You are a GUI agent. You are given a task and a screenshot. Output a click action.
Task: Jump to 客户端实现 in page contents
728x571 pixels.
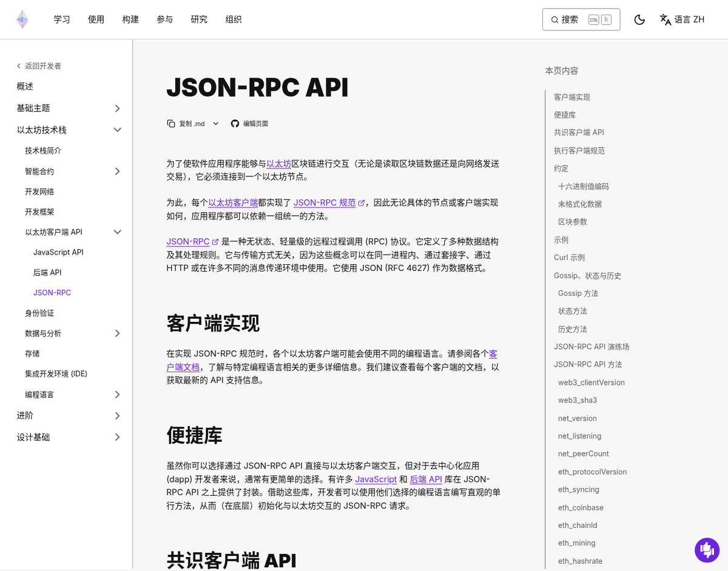(x=572, y=97)
